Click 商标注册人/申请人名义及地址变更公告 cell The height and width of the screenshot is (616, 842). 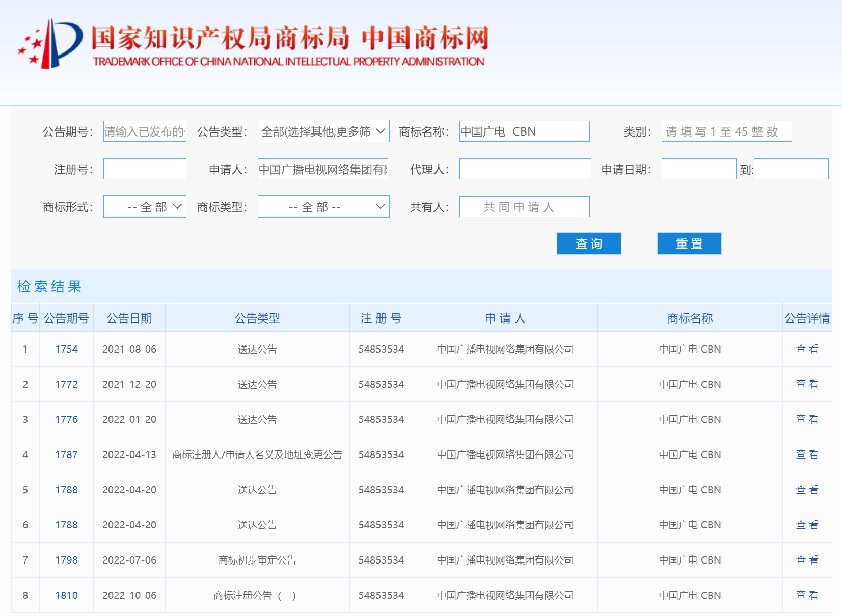[x=257, y=454]
